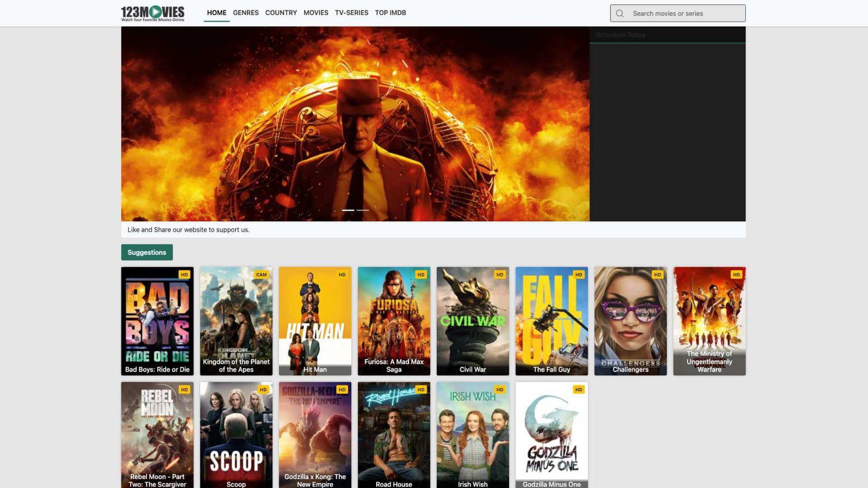Screen dimensions: 868x488
Task: Open the Scoop movie poster
Action: (236, 435)
